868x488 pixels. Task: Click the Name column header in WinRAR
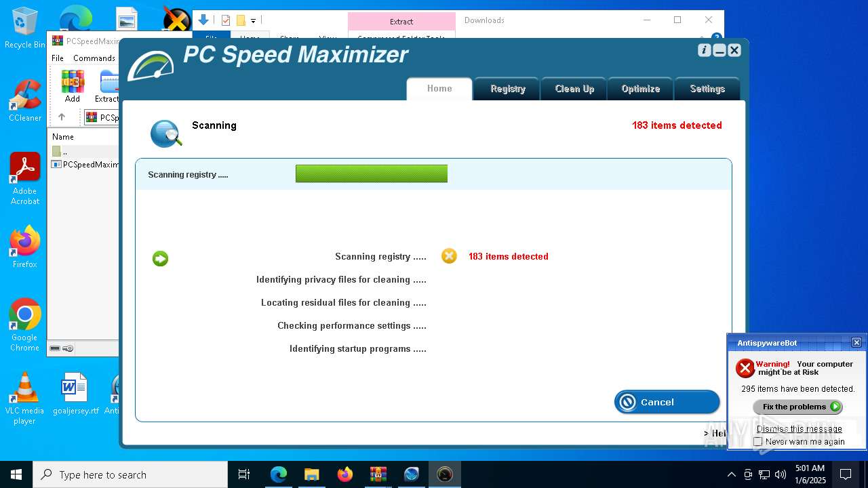63,137
